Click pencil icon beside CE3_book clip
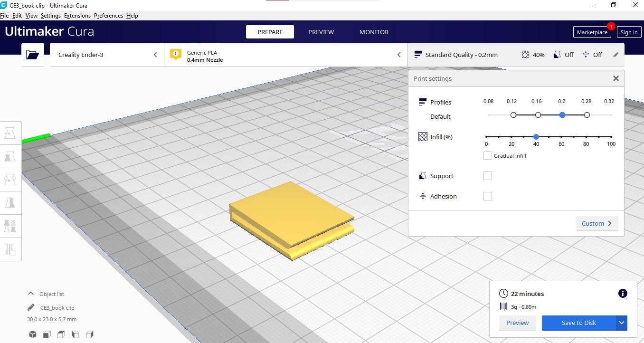This screenshot has height=343, width=644. (x=31, y=307)
